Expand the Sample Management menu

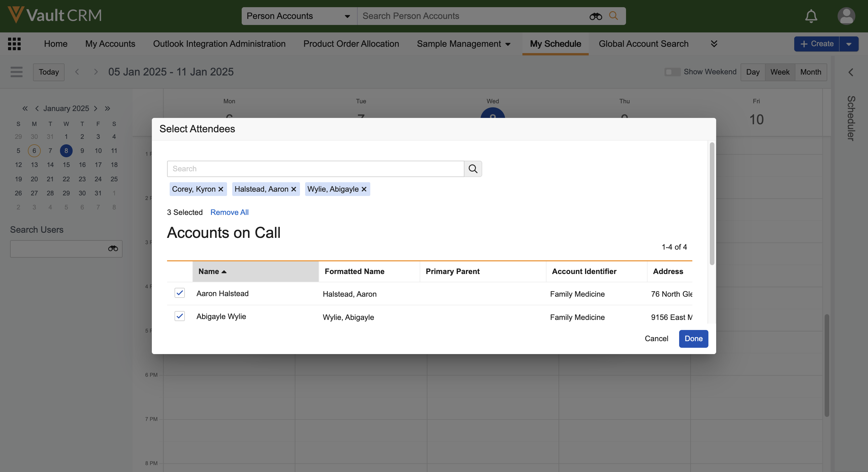[463, 44]
